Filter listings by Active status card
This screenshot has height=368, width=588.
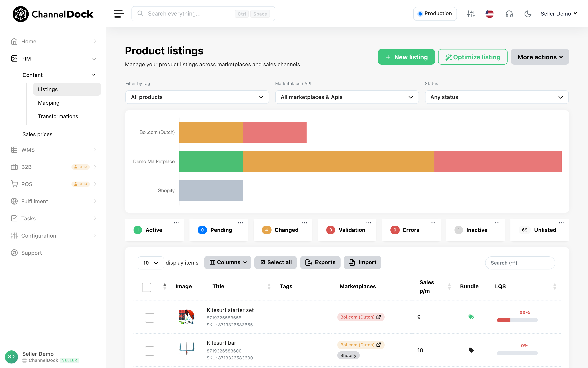click(x=155, y=230)
